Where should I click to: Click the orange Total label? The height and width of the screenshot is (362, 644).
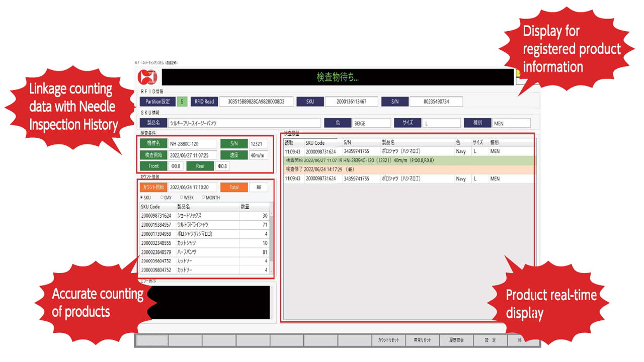point(234,187)
